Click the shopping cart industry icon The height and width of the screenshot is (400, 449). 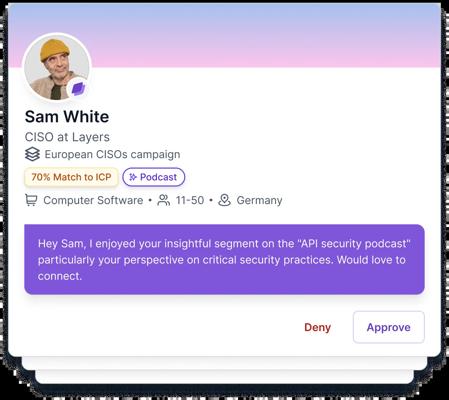coord(31,200)
